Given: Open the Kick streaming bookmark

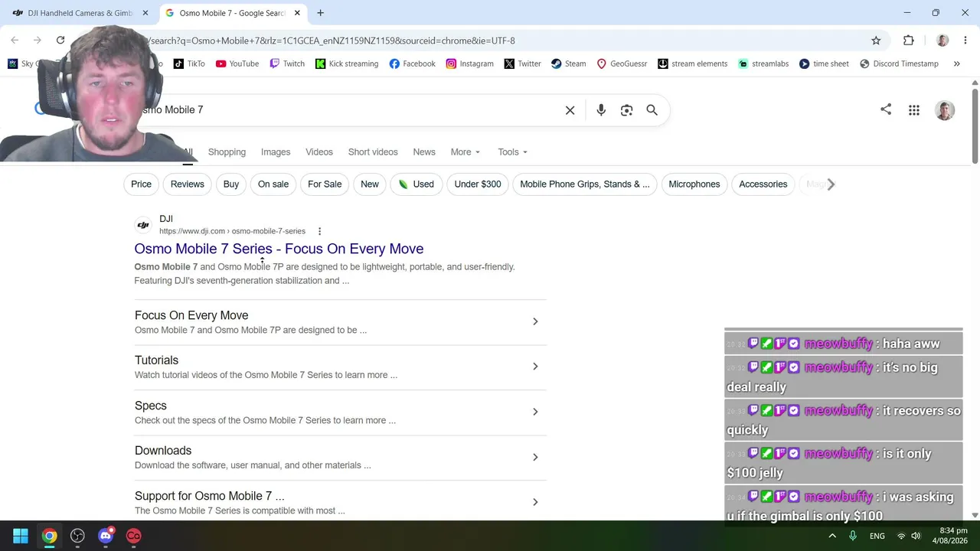Looking at the screenshot, I should 347,64.
